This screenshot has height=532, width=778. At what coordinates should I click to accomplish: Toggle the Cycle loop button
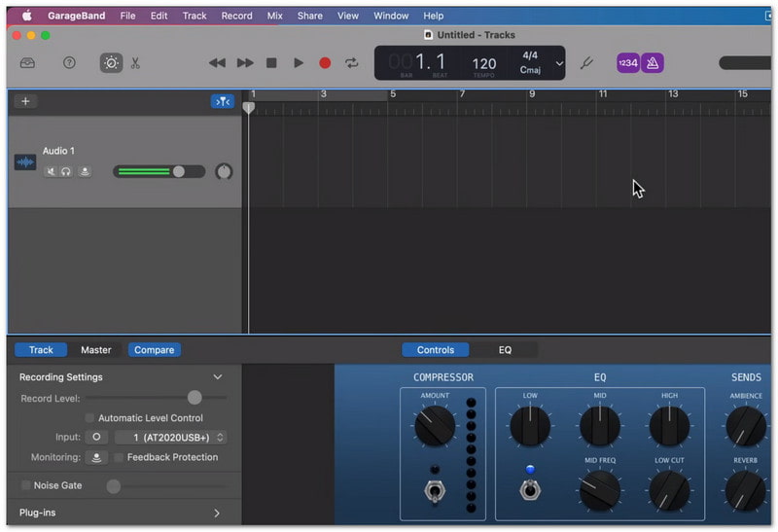pyautogui.click(x=352, y=63)
